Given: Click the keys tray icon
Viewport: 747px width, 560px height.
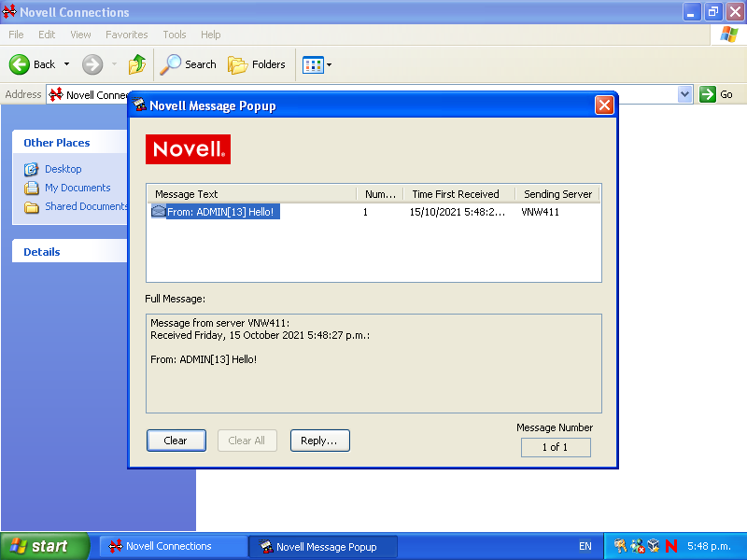Looking at the screenshot, I should click(x=620, y=546).
